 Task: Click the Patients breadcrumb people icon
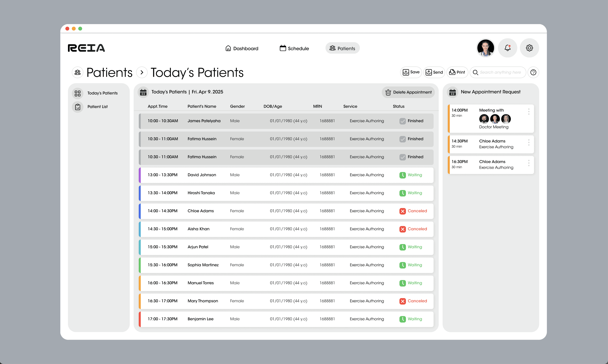tap(78, 72)
